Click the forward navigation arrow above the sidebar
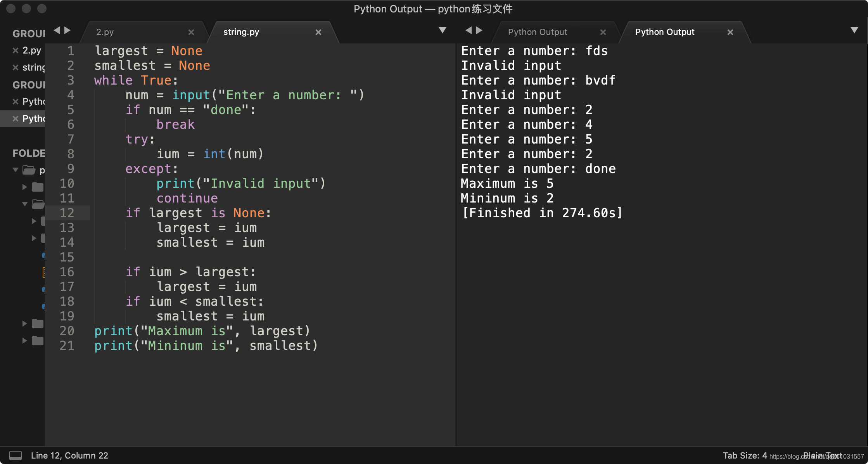 67,30
